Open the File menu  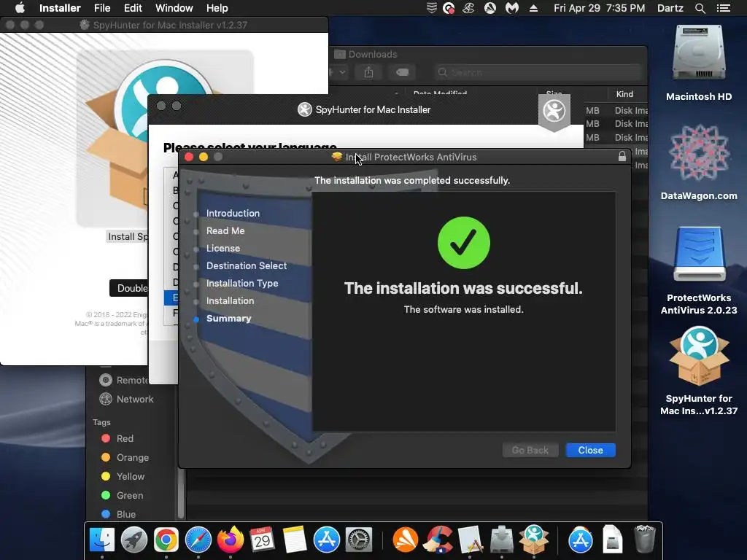point(102,8)
